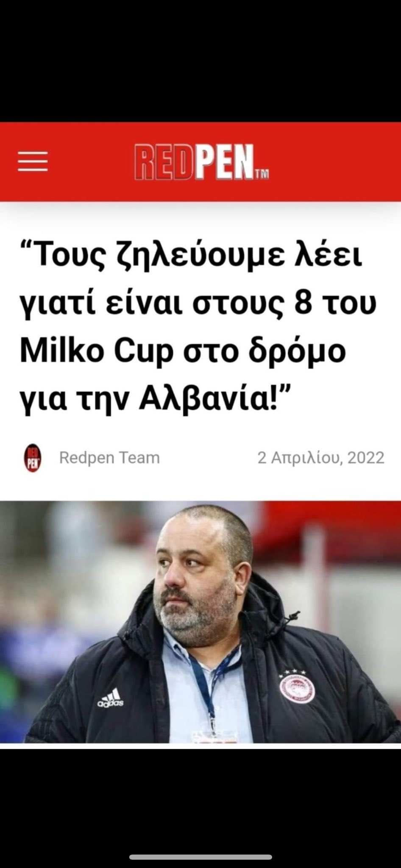Screen dimensions: 401x868
Task: Tap the REDPEN logo in header
Action: (x=201, y=162)
